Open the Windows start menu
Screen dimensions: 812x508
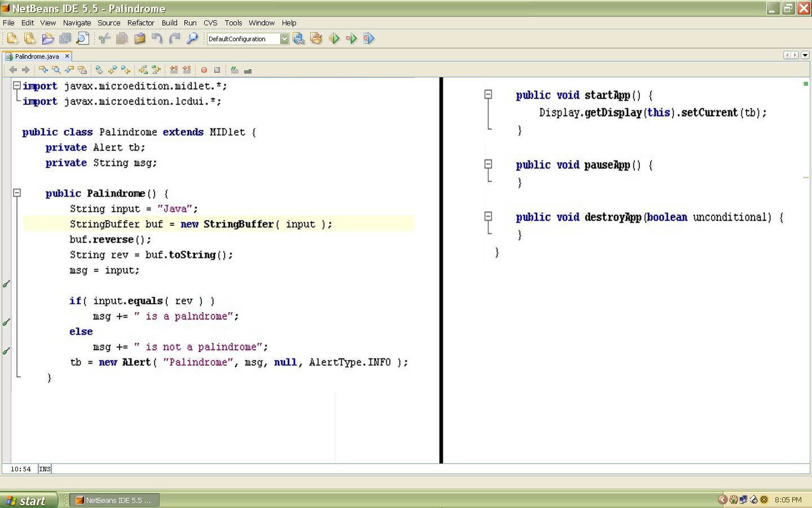29,500
